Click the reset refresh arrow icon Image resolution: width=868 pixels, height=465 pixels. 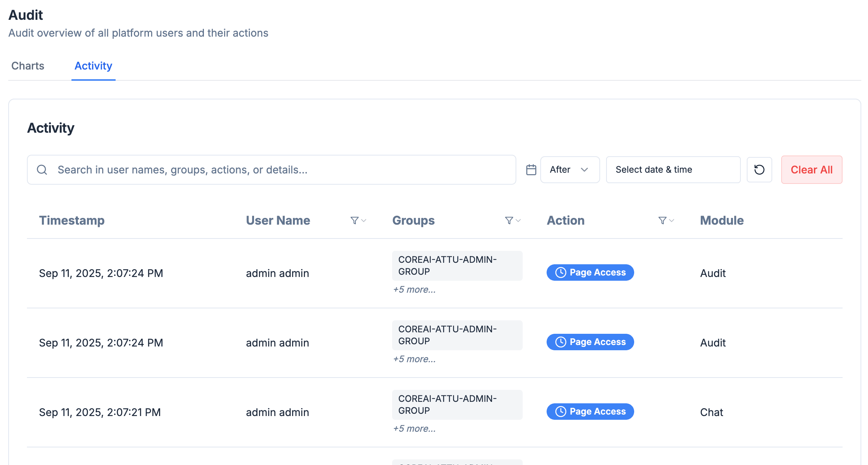759,170
